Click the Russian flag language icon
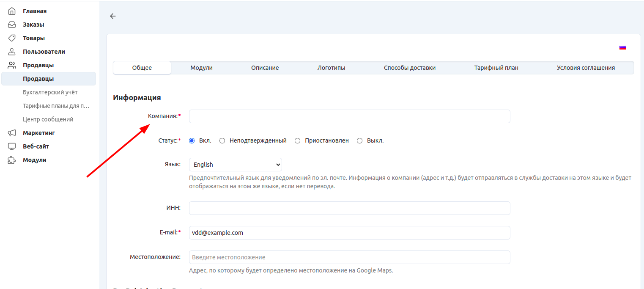Screen dimensions: 644x289 622,47
